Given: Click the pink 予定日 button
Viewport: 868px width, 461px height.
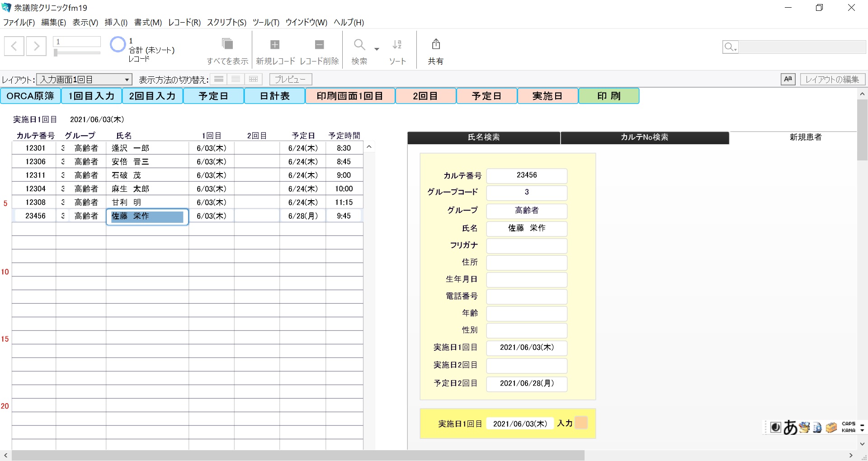Looking at the screenshot, I should [x=486, y=96].
